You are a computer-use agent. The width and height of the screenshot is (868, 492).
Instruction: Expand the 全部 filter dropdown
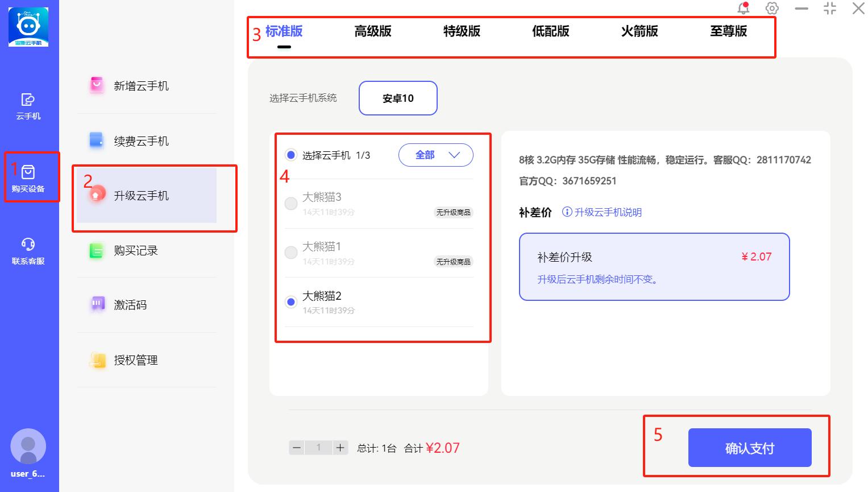click(435, 155)
